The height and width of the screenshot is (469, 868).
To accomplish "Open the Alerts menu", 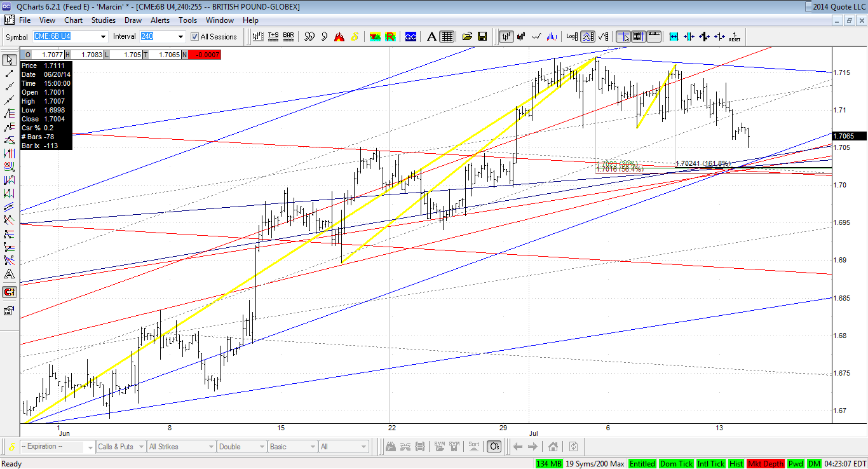I will 160,20.
